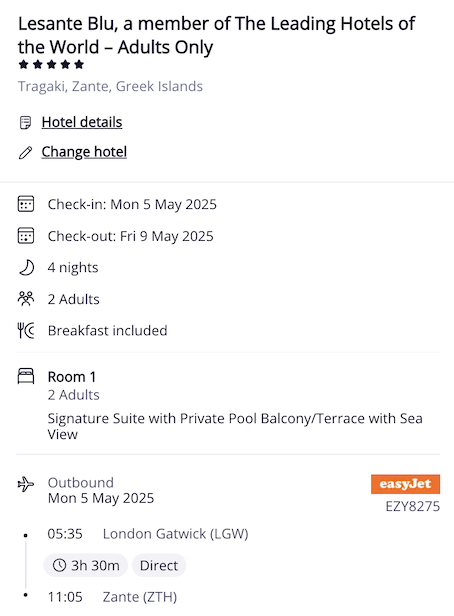The image size is (454, 616).
Task: Click the pencil edit icon
Action: tap(26, 152)
